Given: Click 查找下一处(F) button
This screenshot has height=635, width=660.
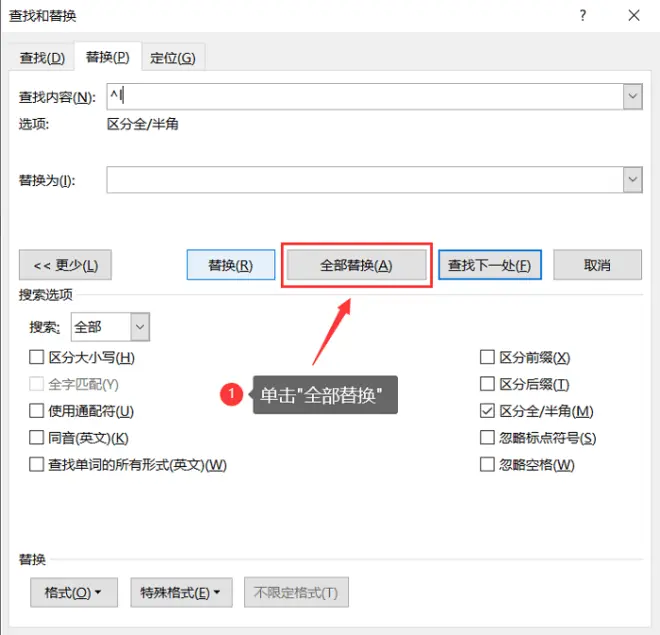Looking at the screenshot, I should tap(490, 265).
